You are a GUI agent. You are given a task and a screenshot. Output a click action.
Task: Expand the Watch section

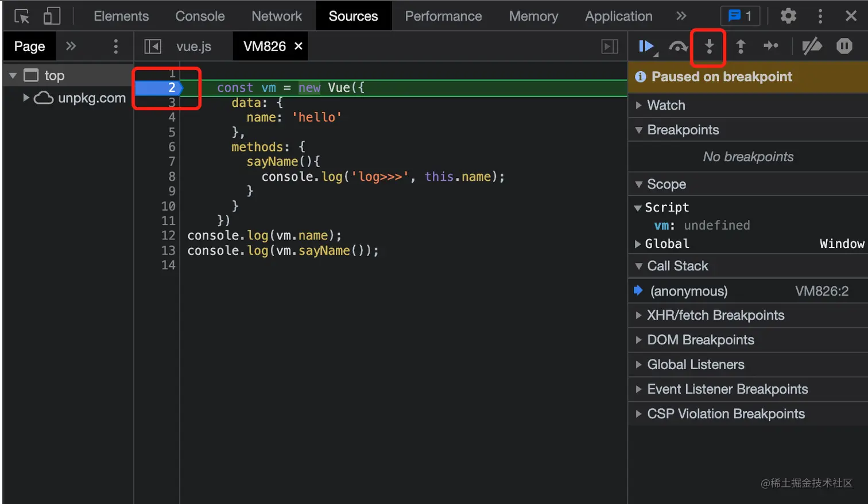666,105
